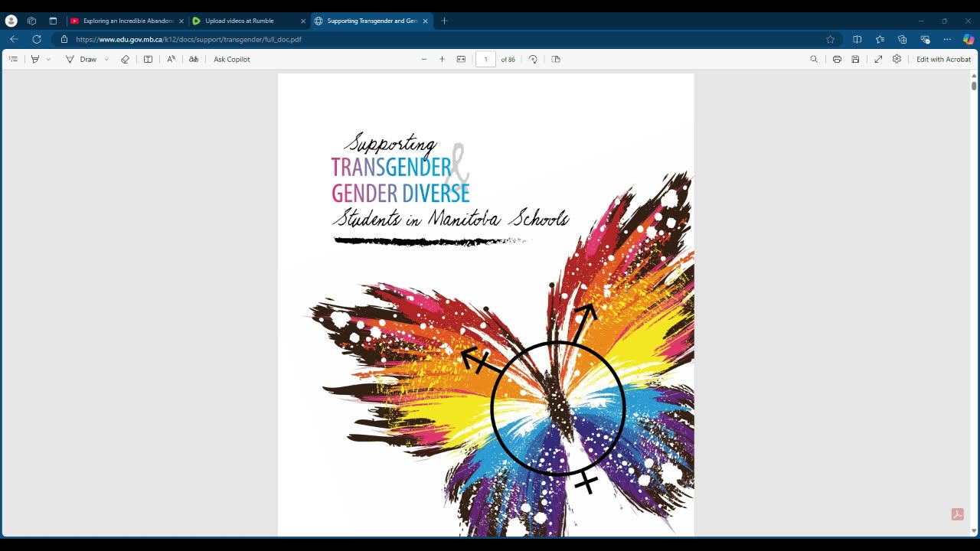The height and width of the screenshot is (551, 980).
Task: Click the address bar URL
Action: pyautogui.click(x=188, y=39)
